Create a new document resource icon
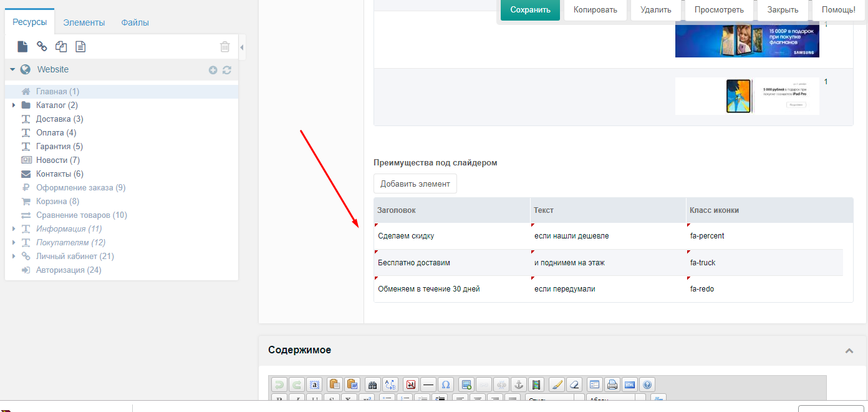The image size is (868, 412). tap(22, 46)
